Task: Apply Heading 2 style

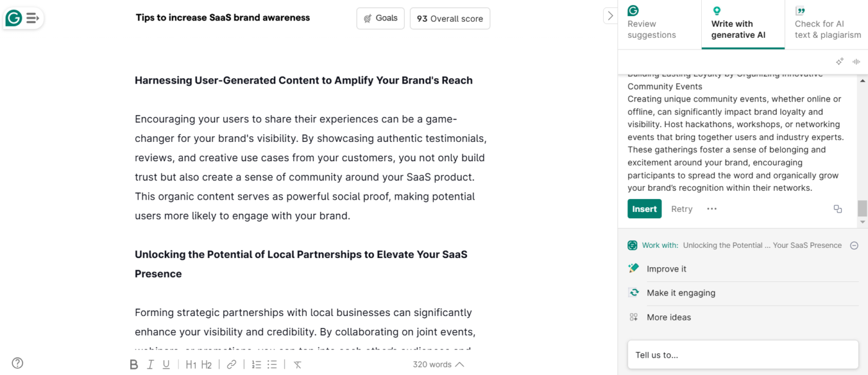Action: [x=206, y=364]
